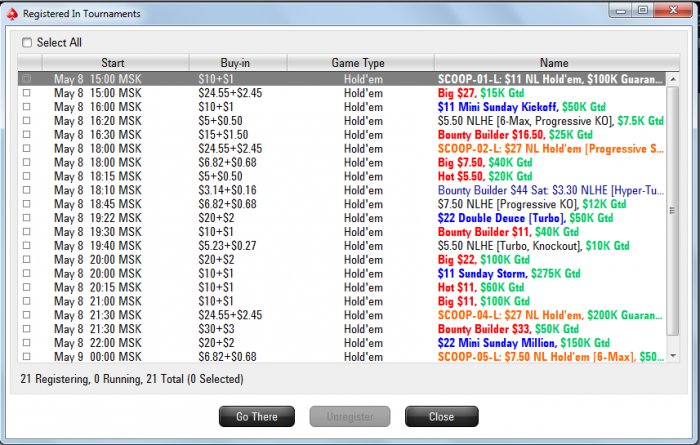Click the May 8 19:40 MSK start time

(98, 245)
